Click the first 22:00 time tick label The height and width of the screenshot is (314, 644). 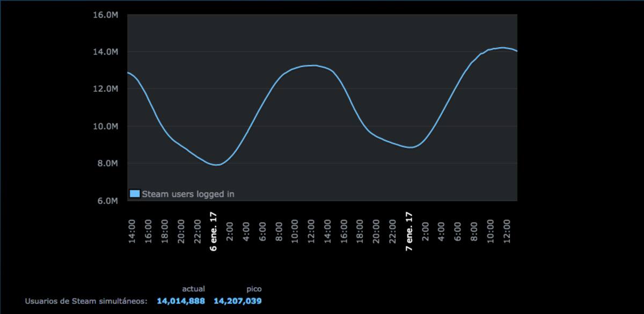click(197, 231)
